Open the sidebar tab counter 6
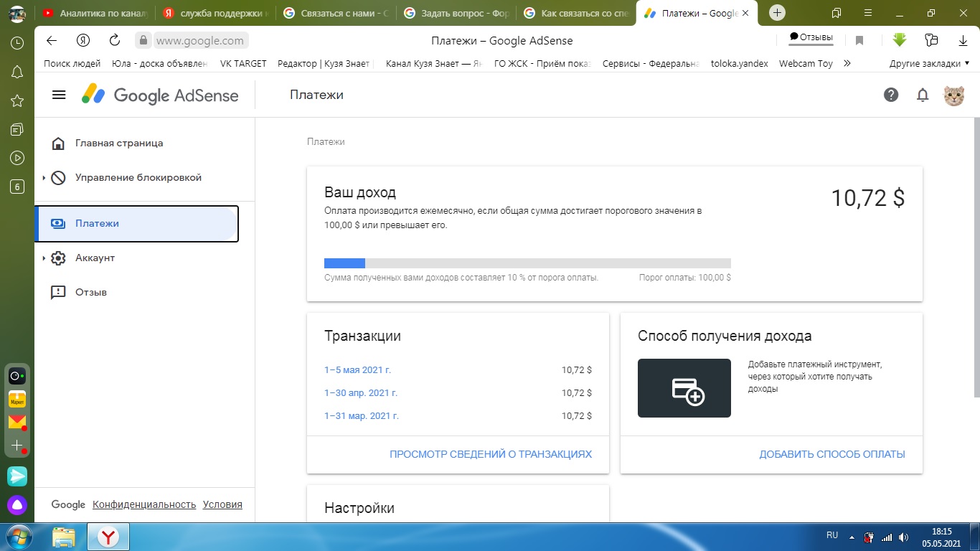This screenshot has width=980, height=551. tap(17, 187)
